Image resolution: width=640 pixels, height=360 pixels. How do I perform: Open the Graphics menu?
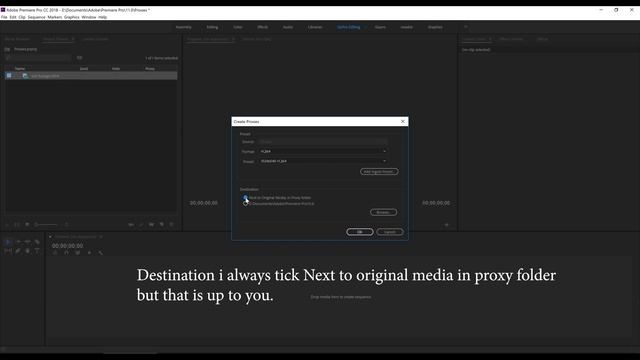point(72,17)
